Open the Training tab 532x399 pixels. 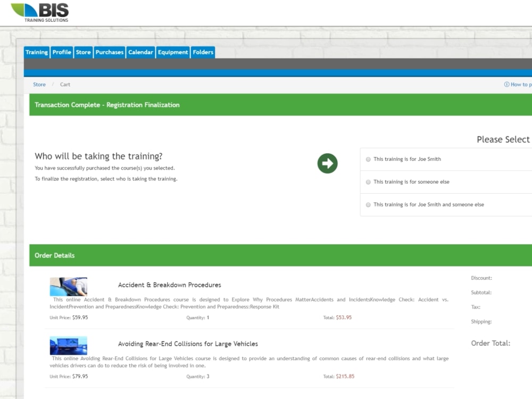[x=37, y=52]
